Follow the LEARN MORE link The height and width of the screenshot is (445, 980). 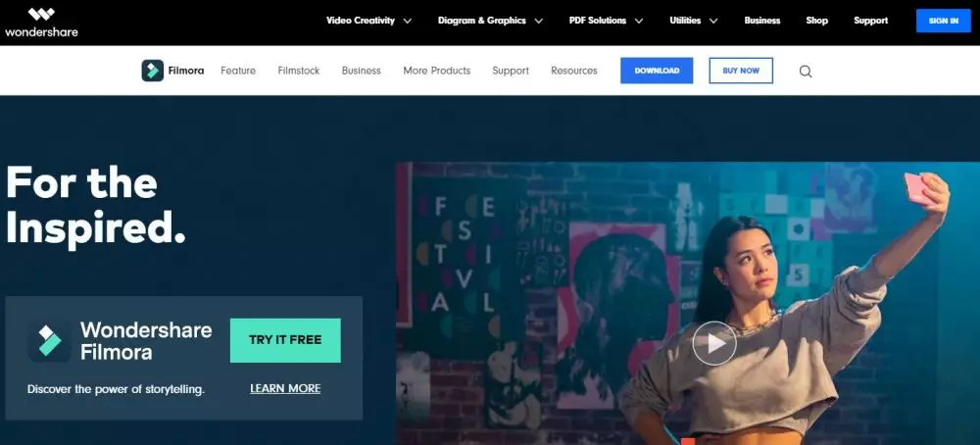(285, 389)
